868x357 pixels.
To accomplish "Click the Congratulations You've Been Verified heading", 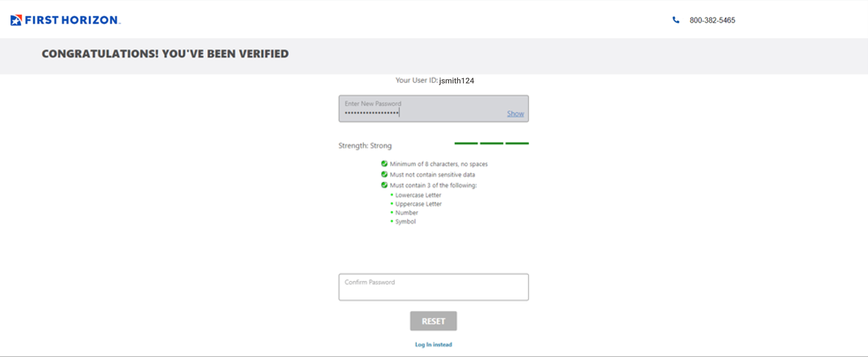I will tap(165, 54).
